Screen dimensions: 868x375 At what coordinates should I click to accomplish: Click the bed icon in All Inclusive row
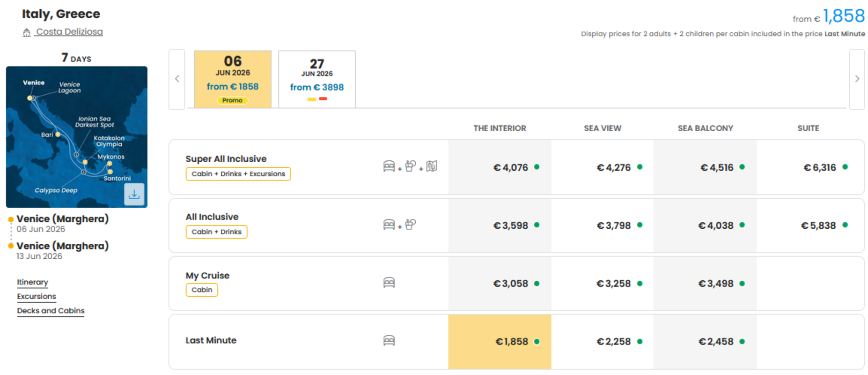pos(389,225)
